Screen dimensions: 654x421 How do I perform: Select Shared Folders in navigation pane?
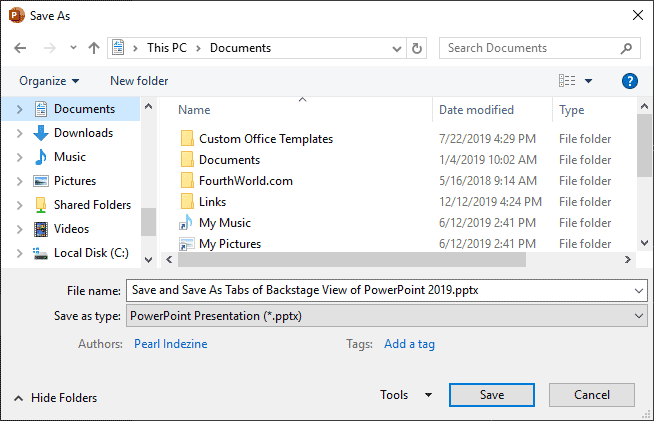click(92, 205)
